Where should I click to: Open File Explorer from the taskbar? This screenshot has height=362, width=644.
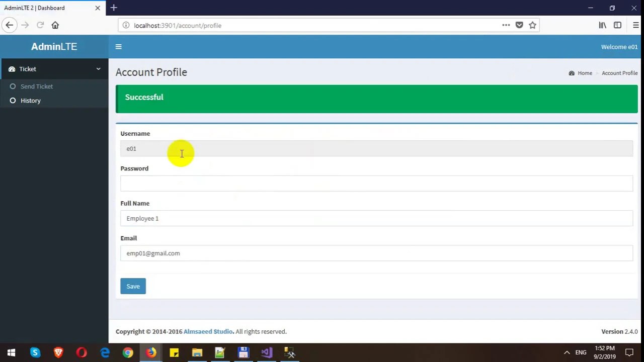(x=197, y=352)
